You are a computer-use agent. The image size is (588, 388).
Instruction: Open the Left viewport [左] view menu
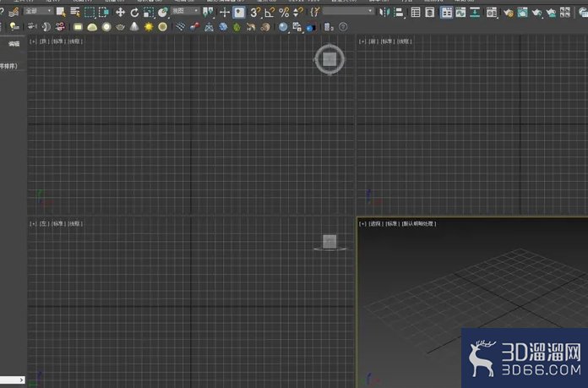coord(43,224)
